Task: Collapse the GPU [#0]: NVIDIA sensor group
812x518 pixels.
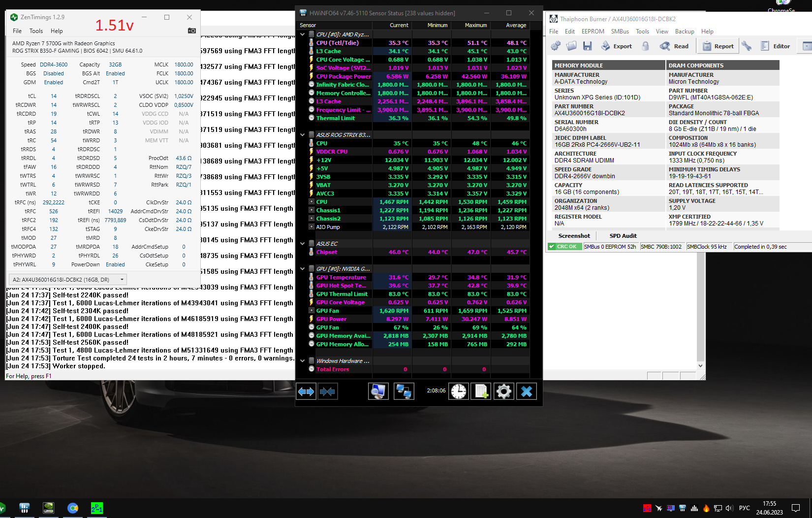Action: click(303, 269)
